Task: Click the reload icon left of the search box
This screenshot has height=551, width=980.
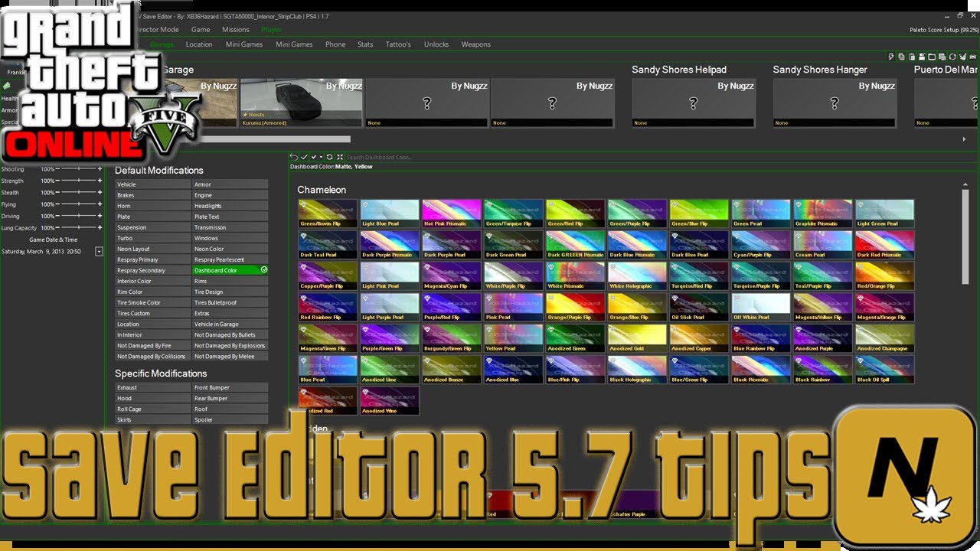Action: pyautogui.click(x=330, y=157)
